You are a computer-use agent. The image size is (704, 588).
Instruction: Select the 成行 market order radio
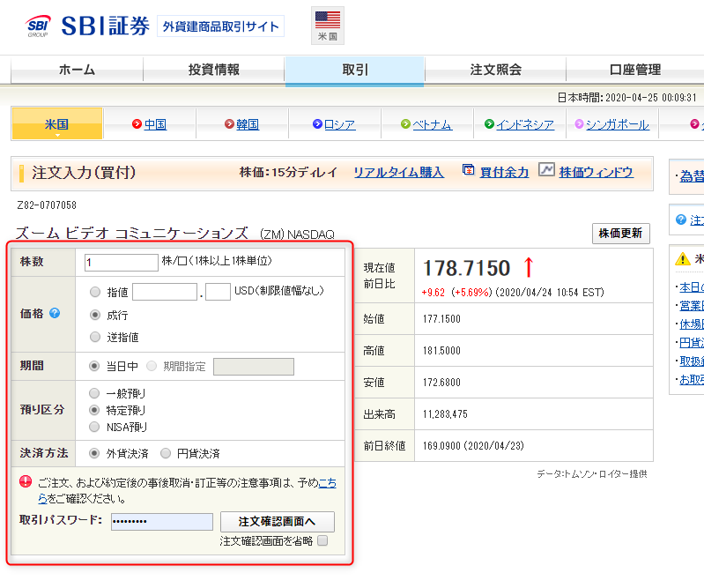95,315
